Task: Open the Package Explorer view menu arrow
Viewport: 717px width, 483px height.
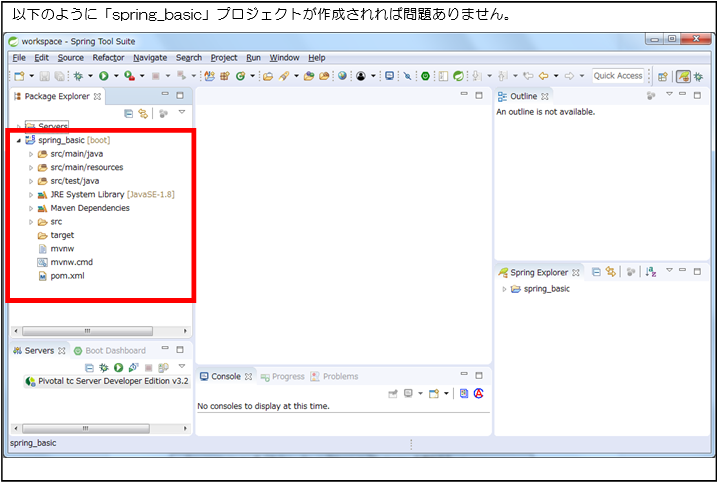Action: pos(181,113)
